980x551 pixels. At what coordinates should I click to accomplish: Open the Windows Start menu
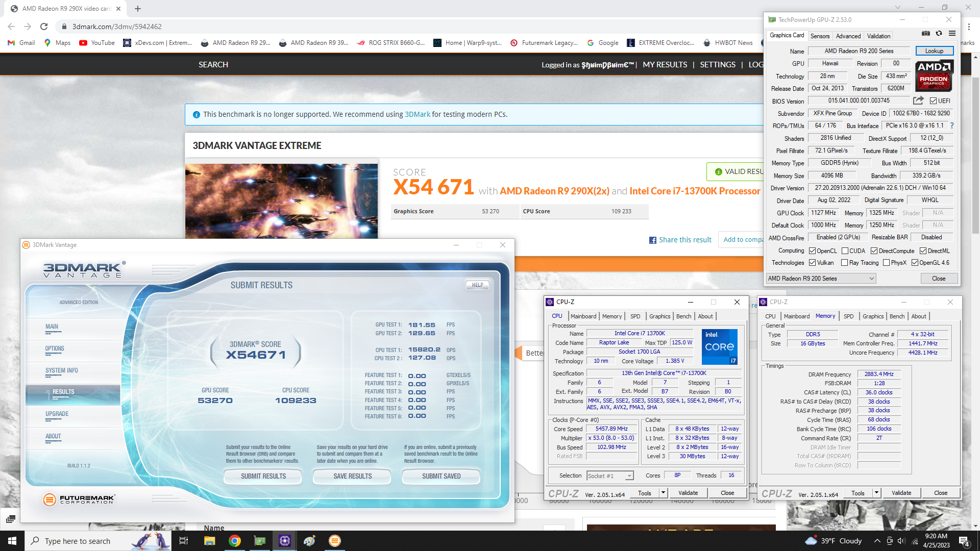click(12, 541)
